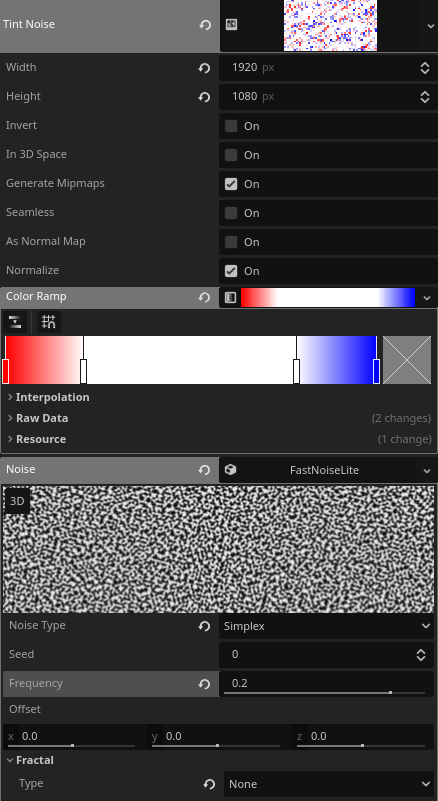
Task: Open the Fractal Type None dropdown
Action: (x=329, y=784)
